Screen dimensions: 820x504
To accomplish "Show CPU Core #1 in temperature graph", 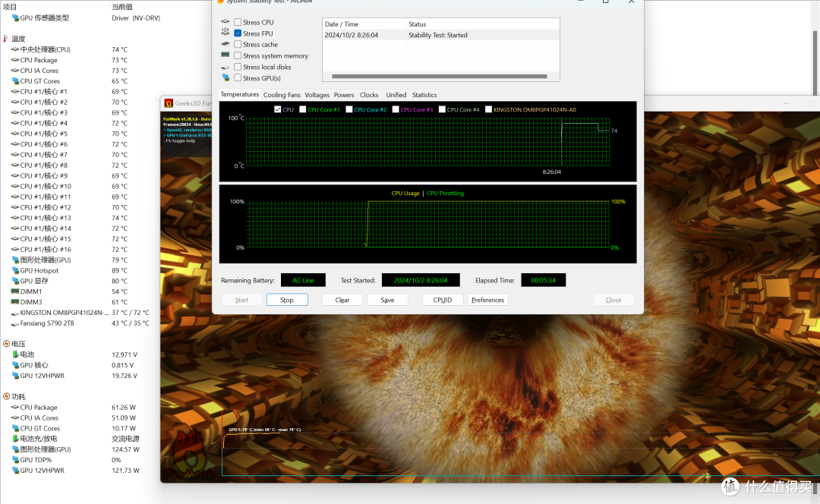I will (x=303, y=109).
